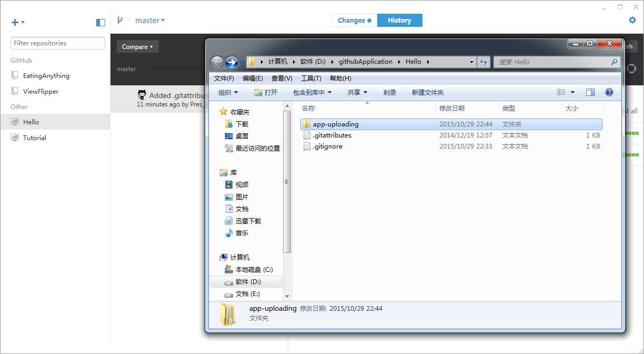Open the 组织 toolbar dropdown

pos(228,92)
